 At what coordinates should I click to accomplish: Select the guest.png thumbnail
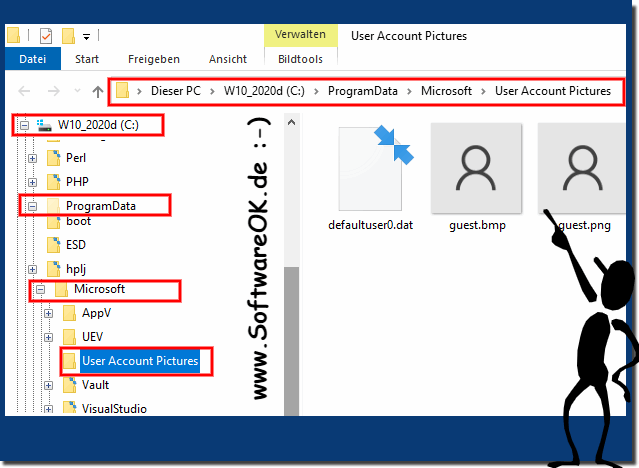coord(582,168)
